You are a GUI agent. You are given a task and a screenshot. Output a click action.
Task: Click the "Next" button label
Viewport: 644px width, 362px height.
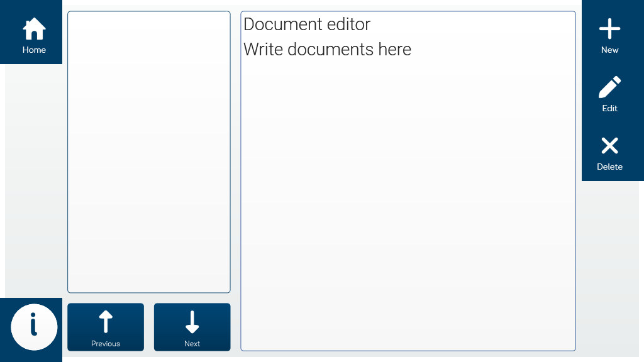tap(192, 344)
